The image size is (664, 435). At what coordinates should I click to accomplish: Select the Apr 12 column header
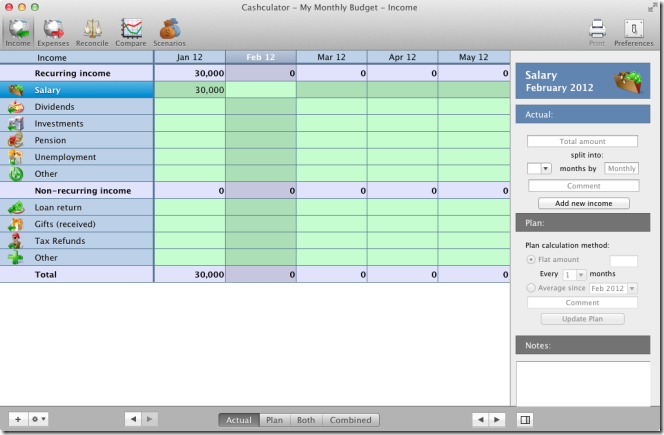403,57
